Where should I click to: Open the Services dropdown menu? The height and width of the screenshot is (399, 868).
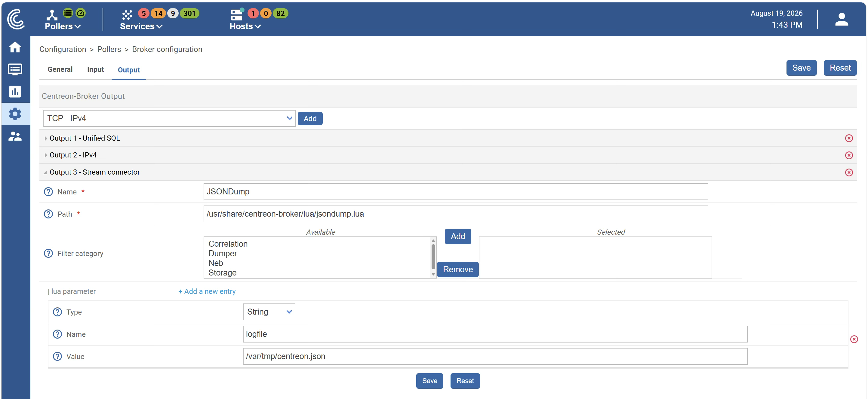[x=141, y=26]
